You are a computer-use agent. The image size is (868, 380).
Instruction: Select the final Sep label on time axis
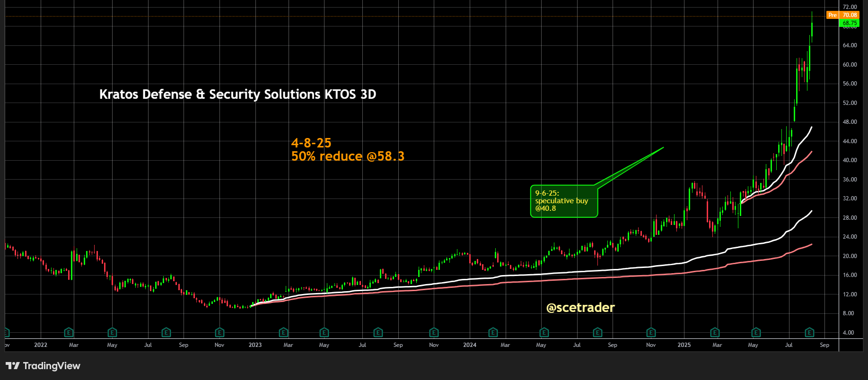[x=824, y=345]
